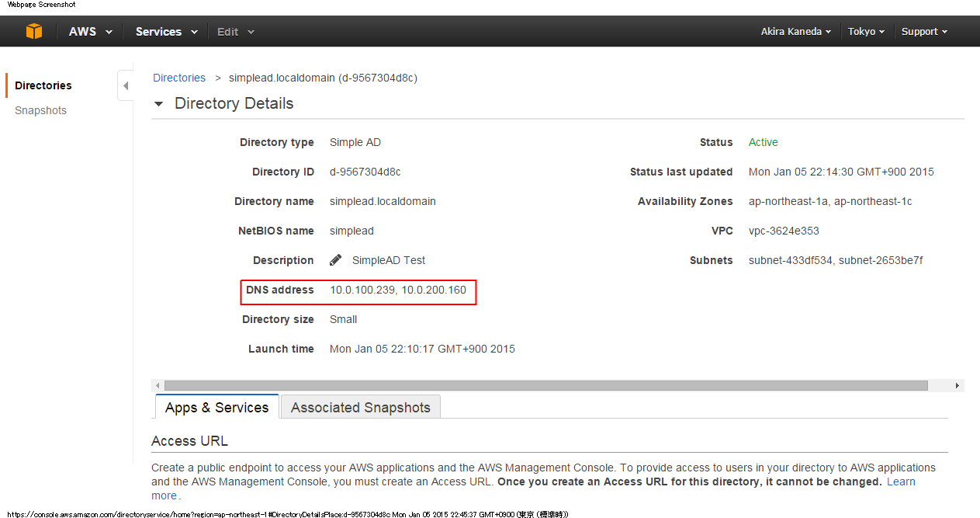Open the AWS dropdown menu

[90, 32]
